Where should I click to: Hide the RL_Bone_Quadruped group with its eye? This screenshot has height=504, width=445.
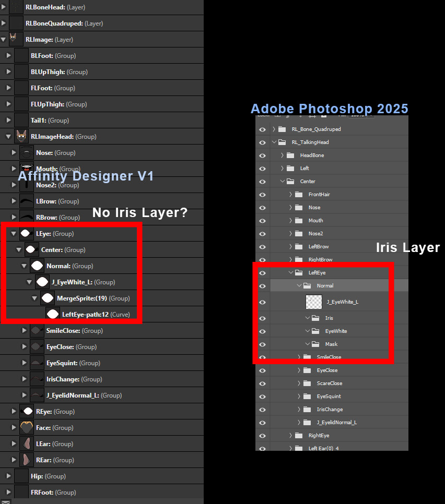263,129
